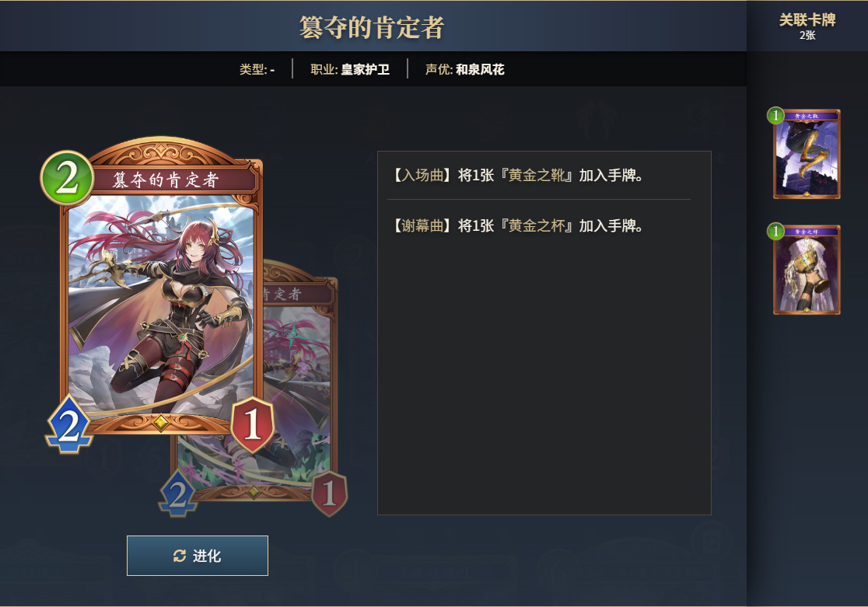Click the 关联卡牌 header
Viewport: 868px width, 607px height.
pos(807,20)
